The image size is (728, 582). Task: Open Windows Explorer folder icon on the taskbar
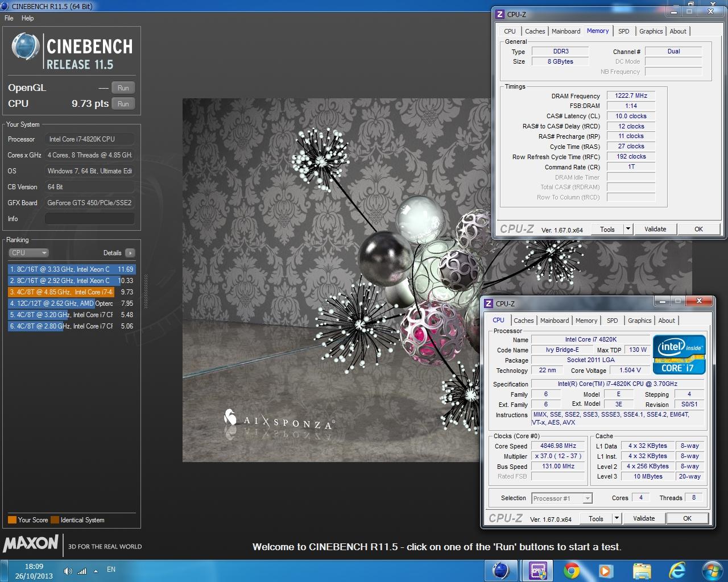(x=642, y=571)
